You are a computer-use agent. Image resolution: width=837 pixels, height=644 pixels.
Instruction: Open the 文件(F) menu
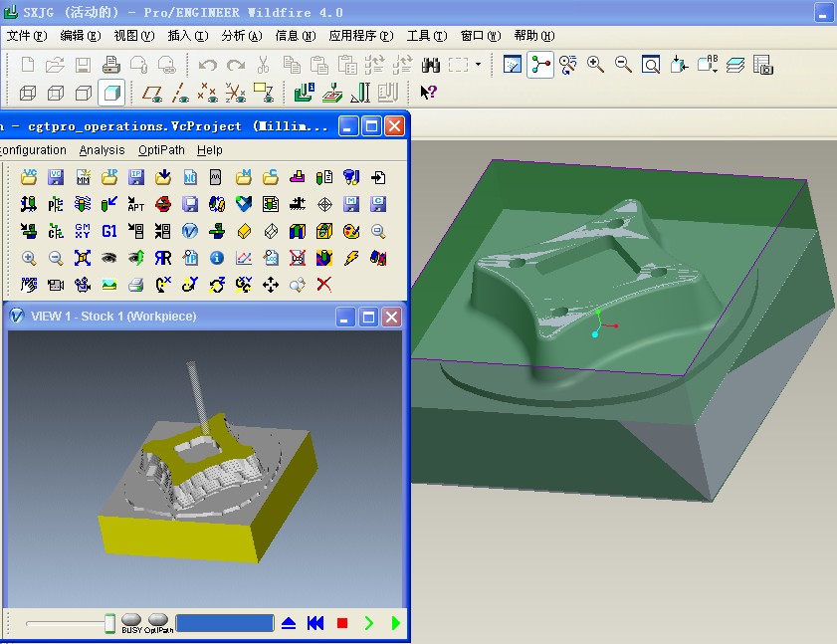pos(27,36)
